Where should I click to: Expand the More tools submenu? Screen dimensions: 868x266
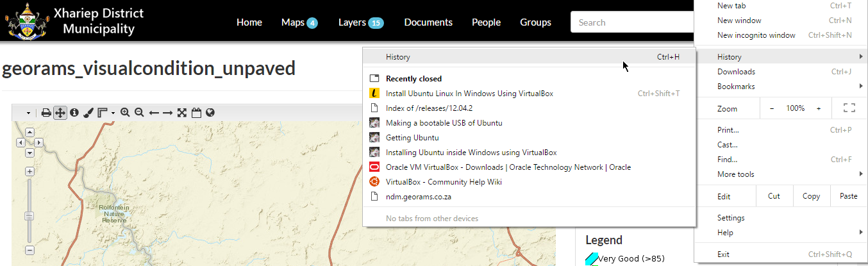[781, 174]
